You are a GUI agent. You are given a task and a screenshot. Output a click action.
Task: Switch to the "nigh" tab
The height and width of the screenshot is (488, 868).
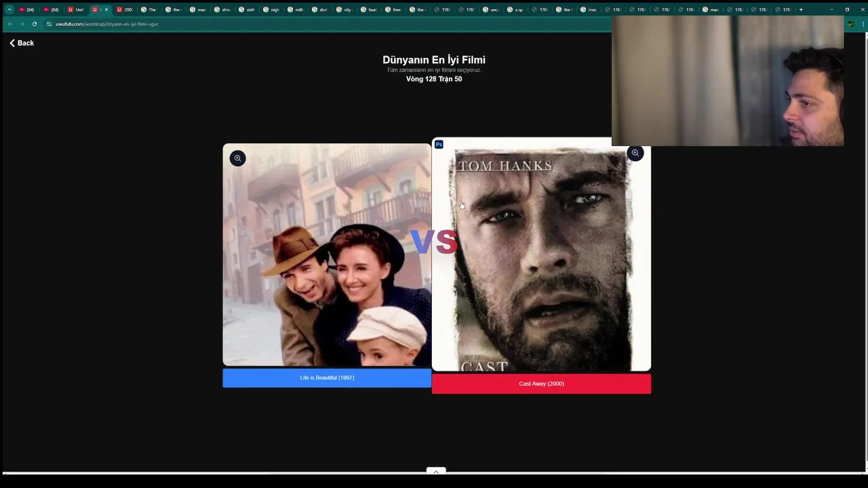(x=271, y=9)
